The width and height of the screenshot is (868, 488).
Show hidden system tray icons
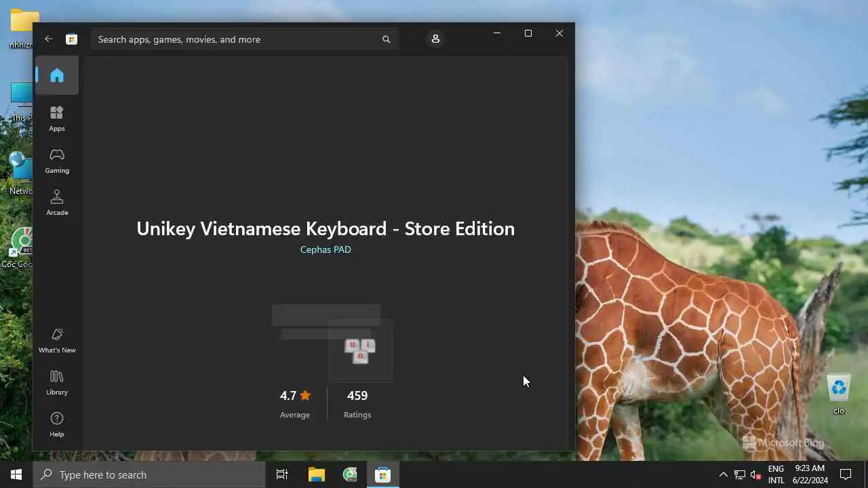tap(723, 474)
